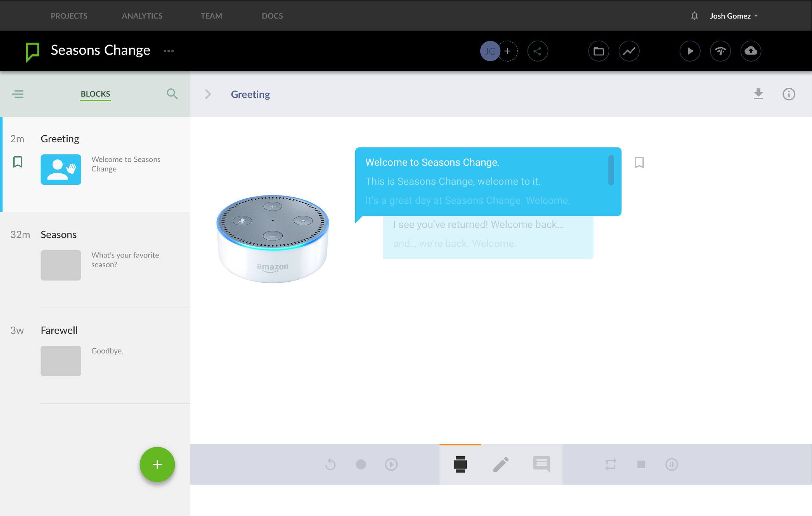Open the three-dot menu next to Seasons Change
The width and height of the screenshot is (812, 516).
click(x=169, y=51)
